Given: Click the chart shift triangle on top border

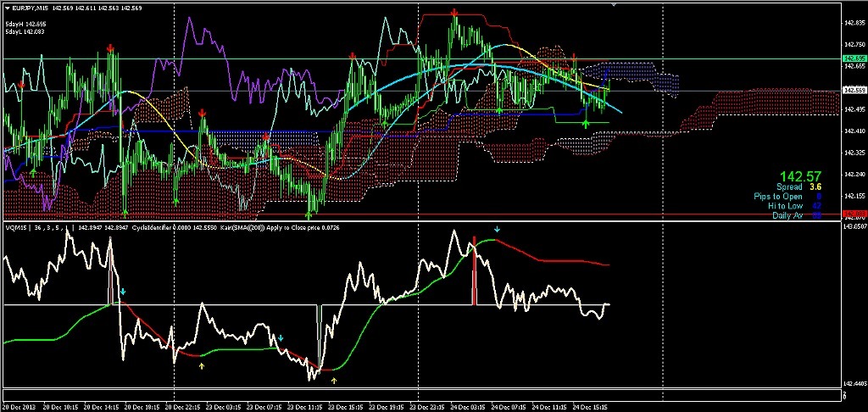Looking at the screenshot, I should pos(614,4).
